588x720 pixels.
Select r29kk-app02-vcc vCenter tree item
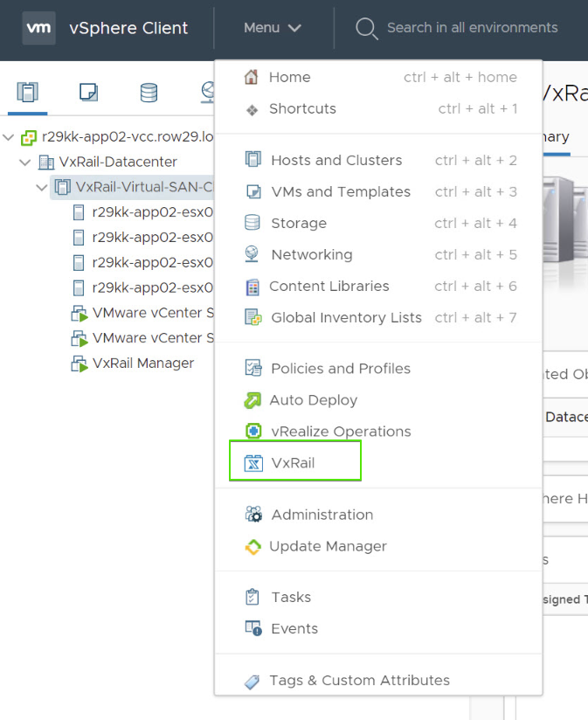pyautogui.click(x=128, y=137)
